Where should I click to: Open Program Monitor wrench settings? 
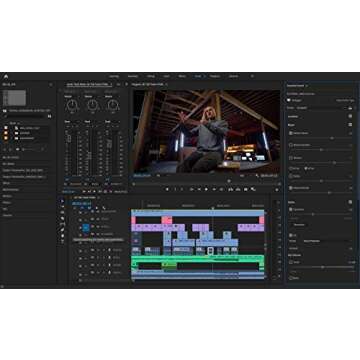(257, 175)
